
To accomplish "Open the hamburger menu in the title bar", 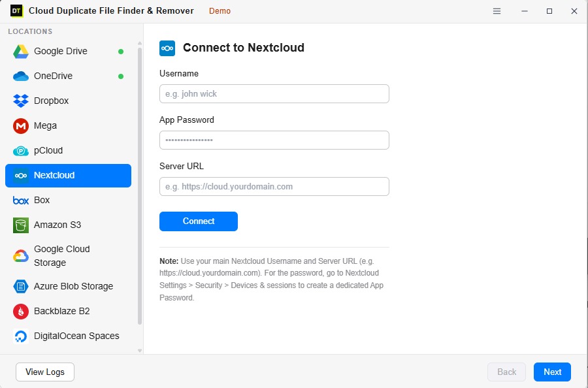I will [x=497, y=11].
